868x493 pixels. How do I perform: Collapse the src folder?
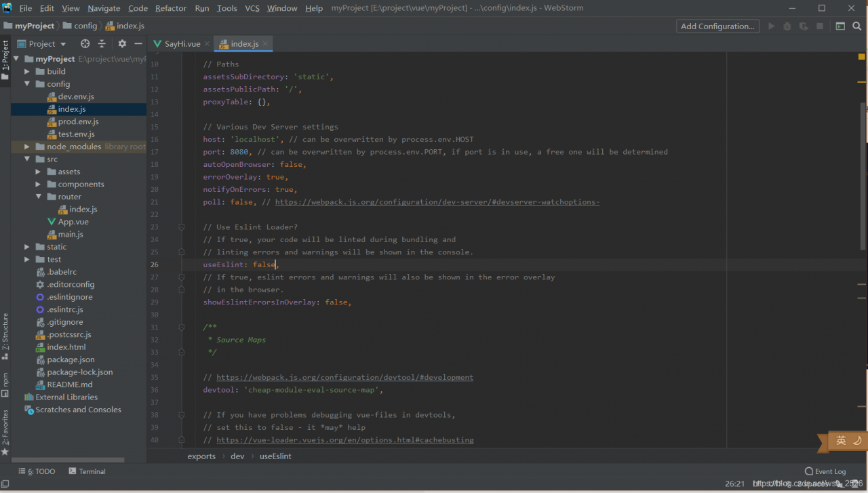tap(27, 159)
